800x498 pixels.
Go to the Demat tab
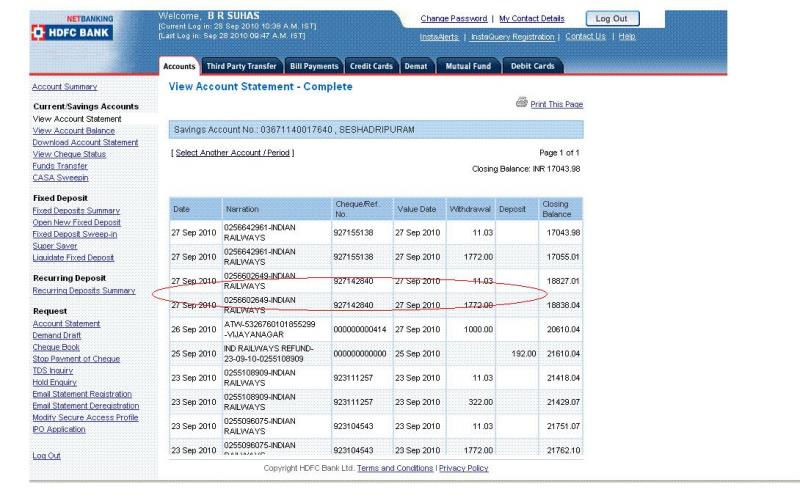pyautogui.click(x=416, y=66)
